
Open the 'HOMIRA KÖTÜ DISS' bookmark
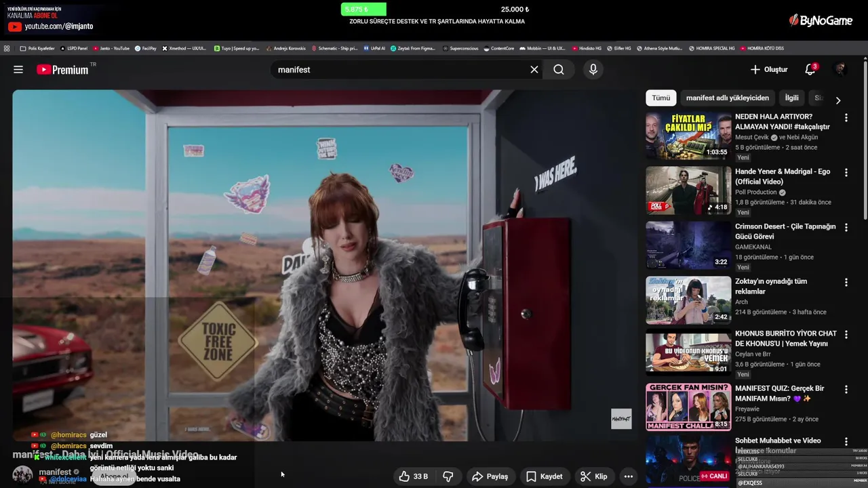[x=762, y=49]
